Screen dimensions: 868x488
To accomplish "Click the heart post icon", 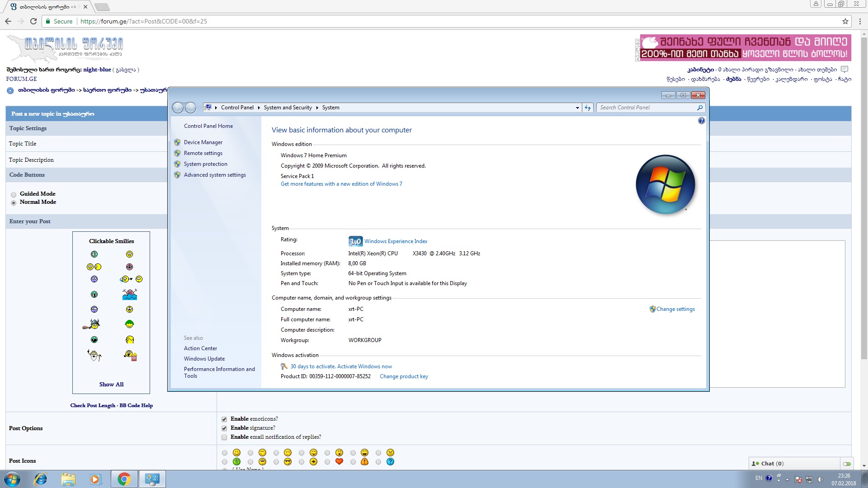I will [339, 461].
